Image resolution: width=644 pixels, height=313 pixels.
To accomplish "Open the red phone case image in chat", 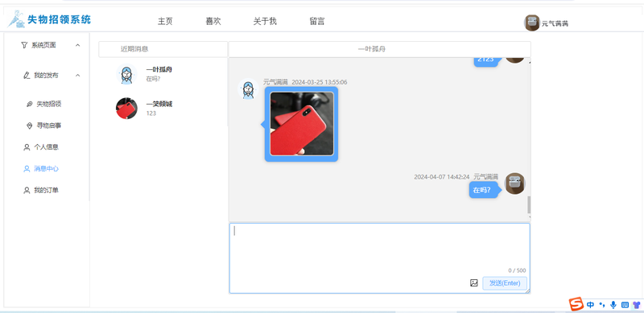I will [x=302, y=124].
